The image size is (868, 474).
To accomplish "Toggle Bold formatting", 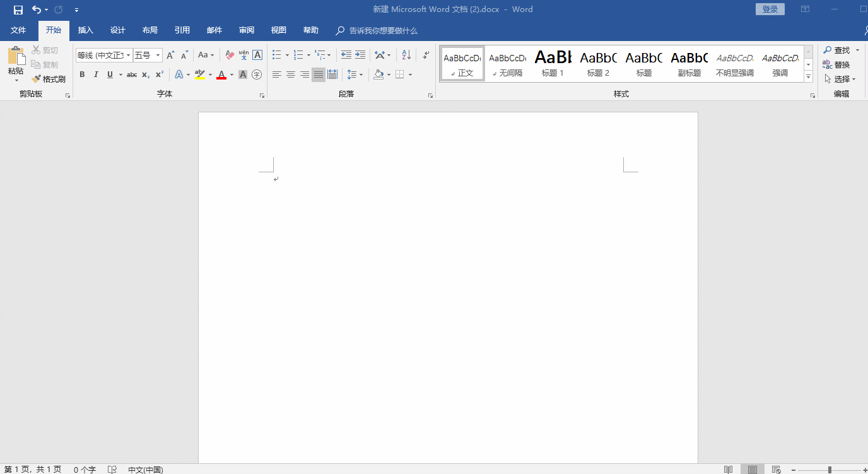I will 82,74.
